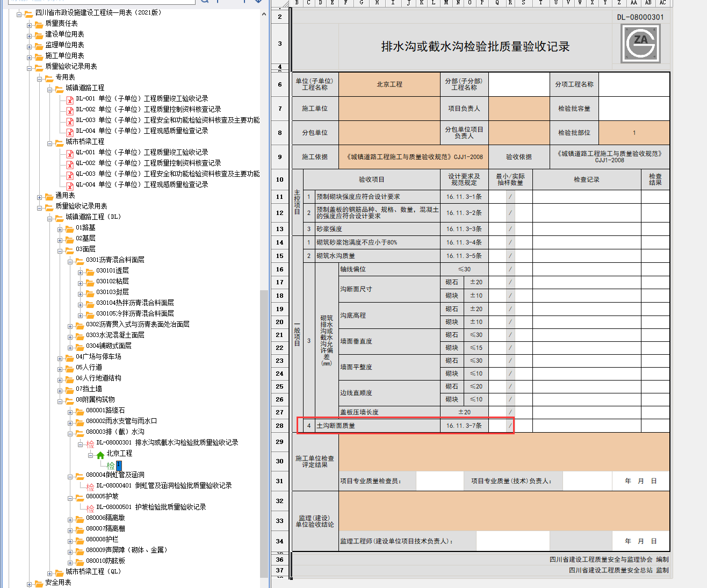
Task: Select QL-003 安全和功能检验资料 document icon
Action: coord(70,175)
